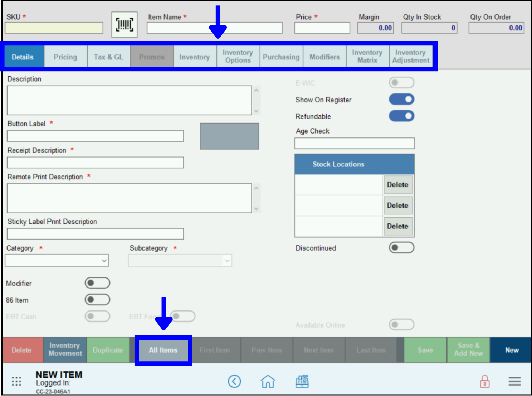Viewport: 532px width, 396px height.
Task: Toggle the E-WIC switch
Action: click(x=401, y=83)
